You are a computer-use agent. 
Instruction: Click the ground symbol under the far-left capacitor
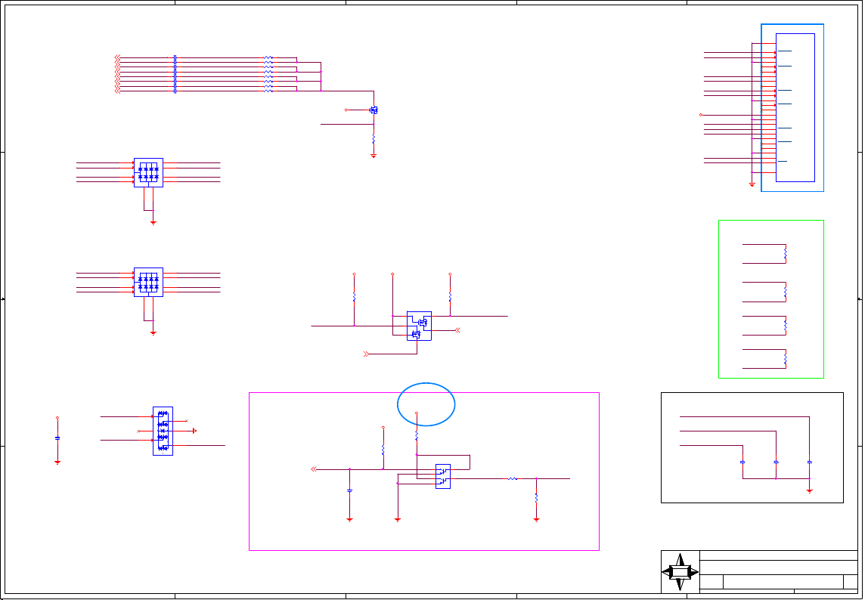tap(57, 462)
